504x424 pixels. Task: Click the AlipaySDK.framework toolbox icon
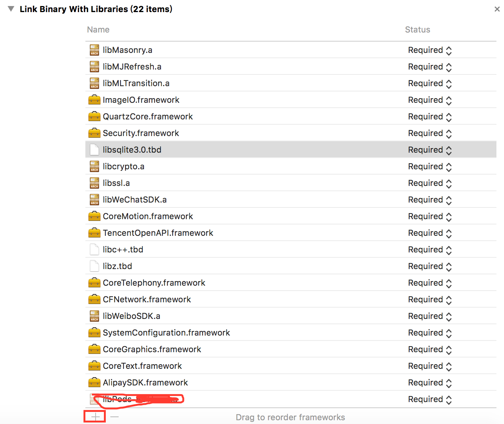[x=94, y=382]
